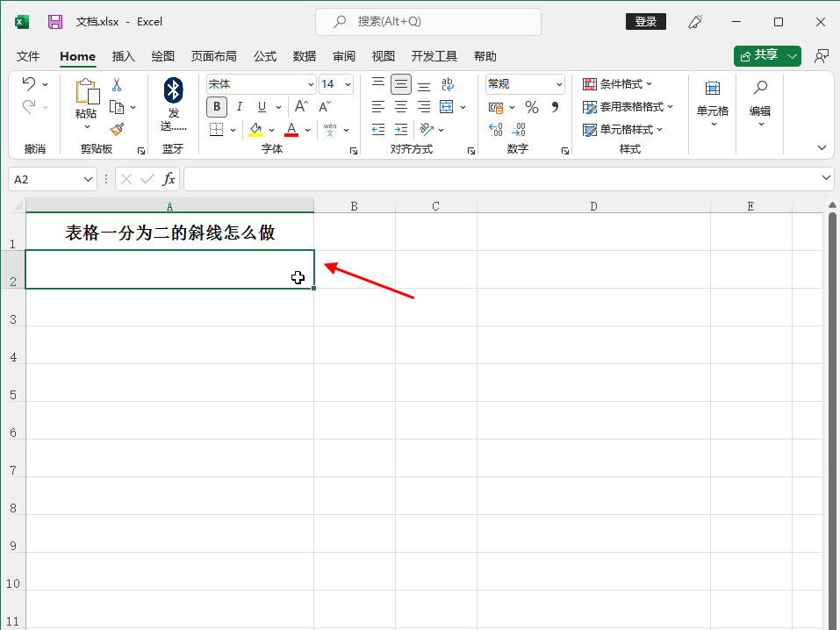Increase font size with larger A
840x630 pixels.
[x=301, y=106]
